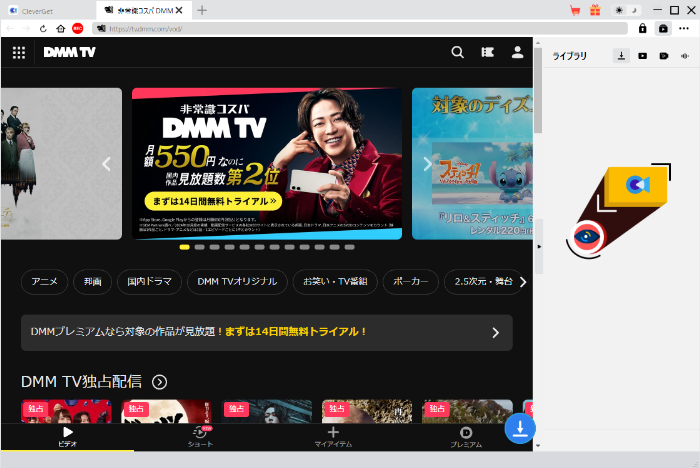Open the リロ&スティッチ rental banner

tap(472, 163)
